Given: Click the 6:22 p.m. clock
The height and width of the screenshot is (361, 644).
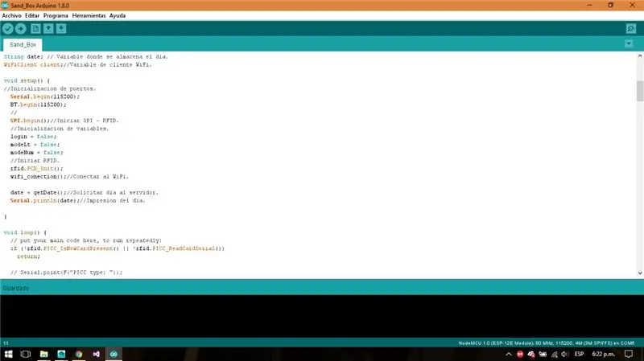Looking at the screenshot, I should click(x=603, y=354).
